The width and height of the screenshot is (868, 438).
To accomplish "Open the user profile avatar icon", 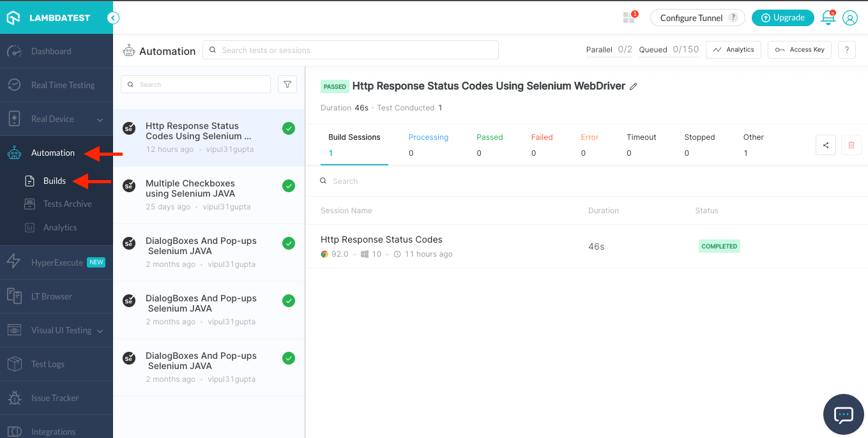I will [x=849, y=18].
